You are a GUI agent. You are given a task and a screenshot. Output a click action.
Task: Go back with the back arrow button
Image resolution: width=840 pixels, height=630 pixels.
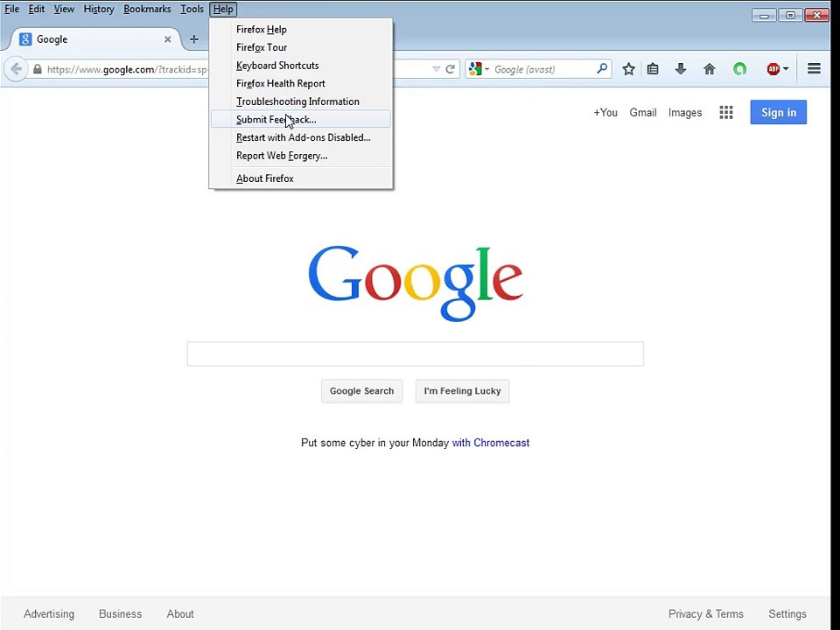16,69
